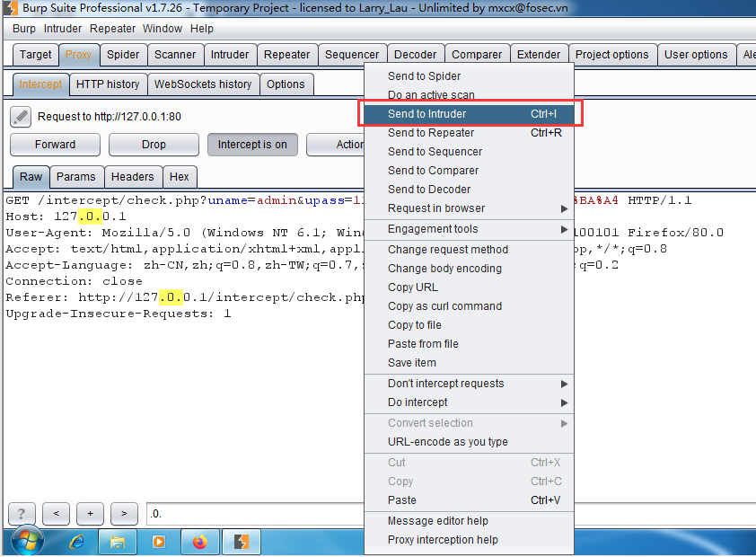Open the User options tab
756x557 pixels.
[x=696, y=55]
